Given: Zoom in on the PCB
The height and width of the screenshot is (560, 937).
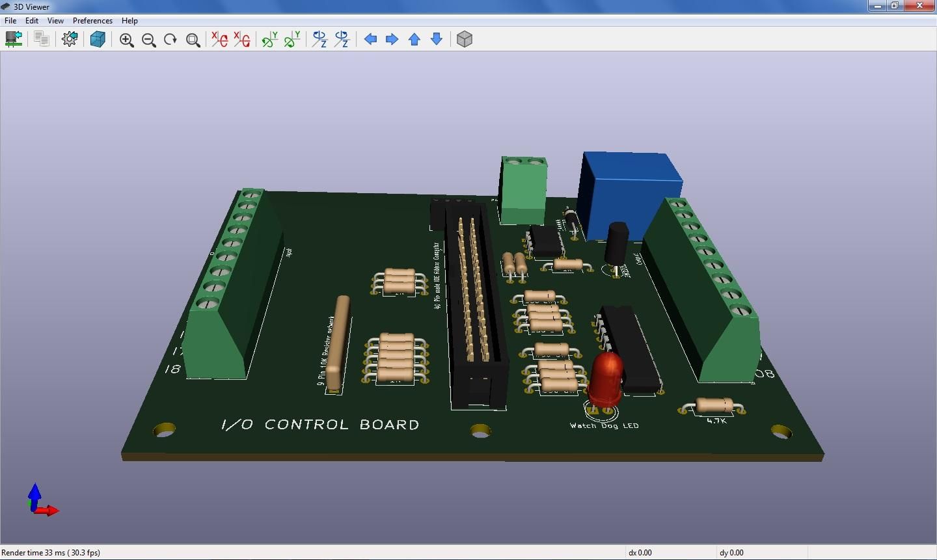Looking at the screenshot, I should pos(126,39).
